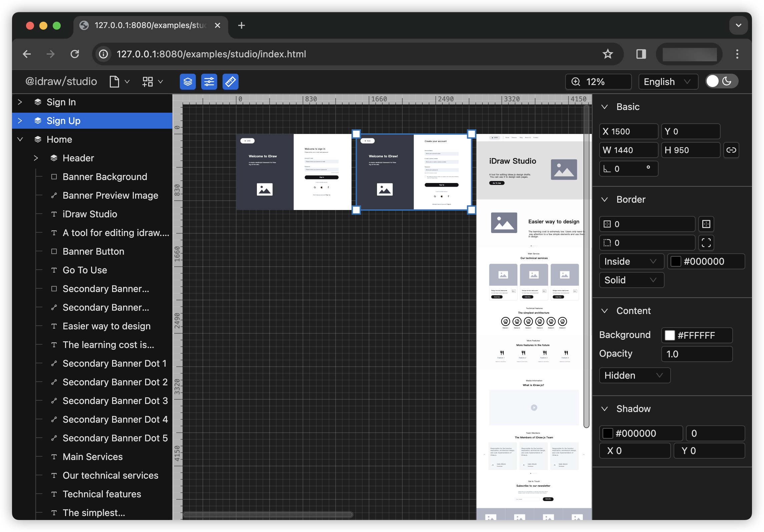Toggle the ruler tool button
Screen dimensions: 764x532
point(231,82)
